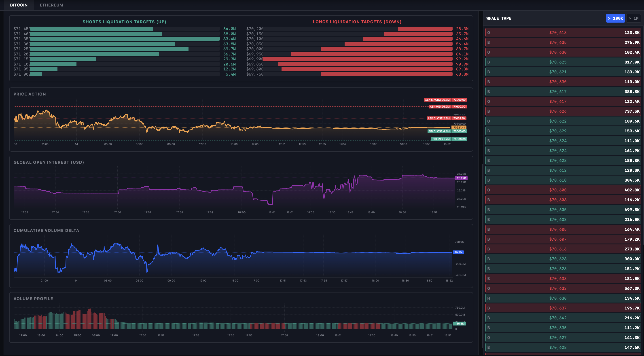644x356 pixels.
Task: Click the 567.3K whale tape entry
Action: [563, 288]
